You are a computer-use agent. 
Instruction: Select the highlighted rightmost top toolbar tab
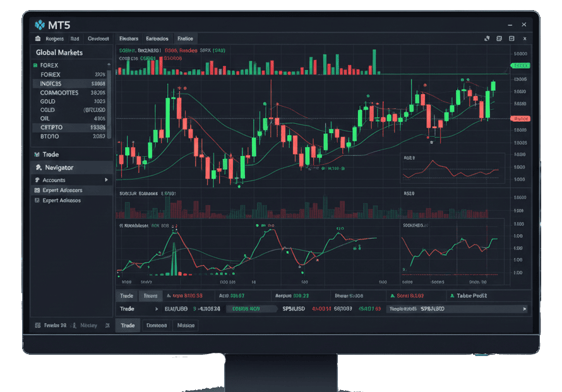pos(186,39)
